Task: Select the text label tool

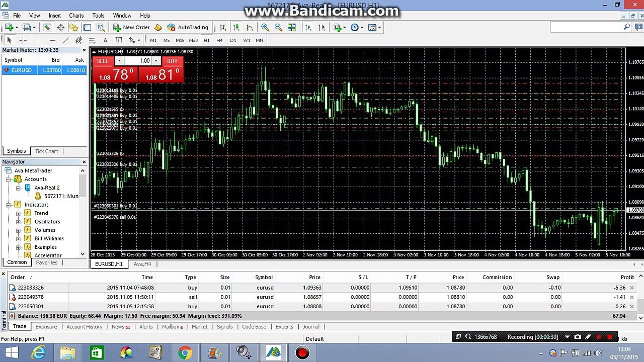Action: [118, 40]
